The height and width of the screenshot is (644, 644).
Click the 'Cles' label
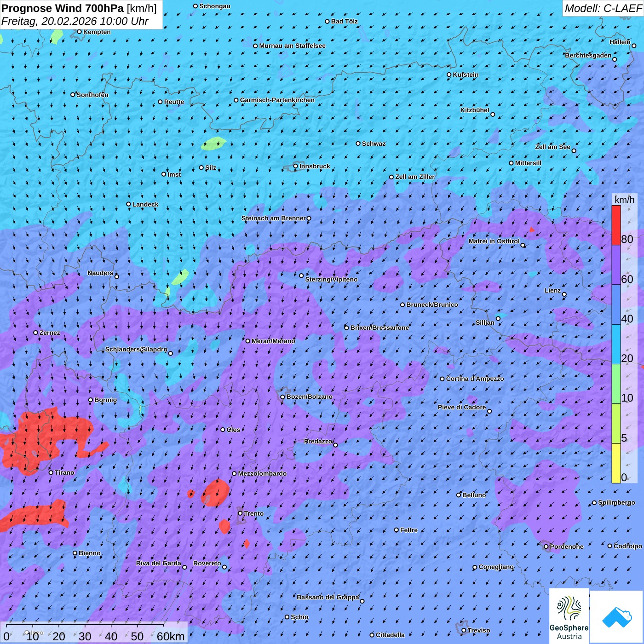pos(233,430)
